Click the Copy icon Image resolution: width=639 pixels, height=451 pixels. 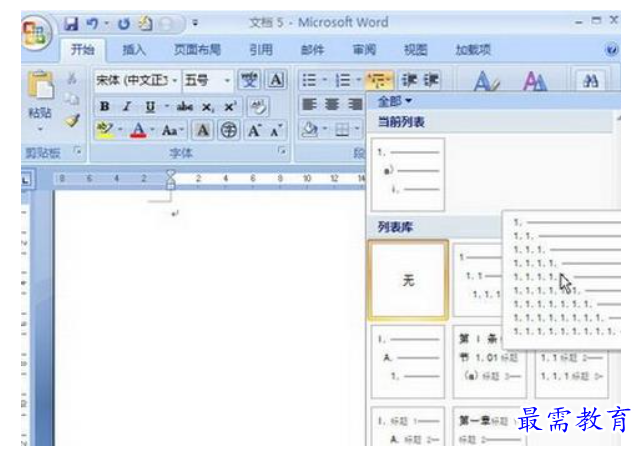72,99
